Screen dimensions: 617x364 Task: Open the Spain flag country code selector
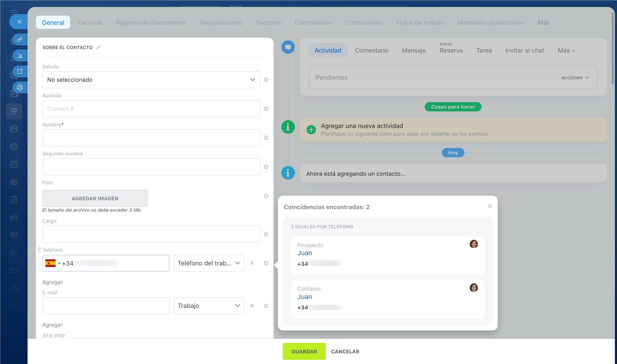click(53, 263)
